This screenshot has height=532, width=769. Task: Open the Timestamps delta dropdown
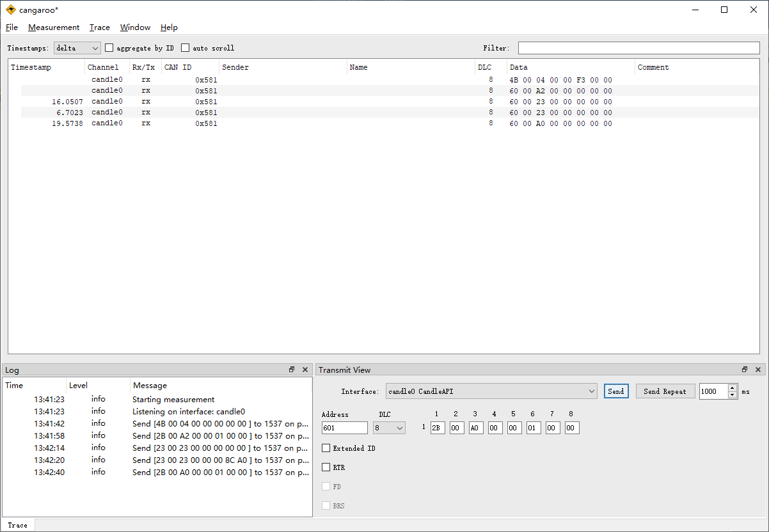point(77,48)
